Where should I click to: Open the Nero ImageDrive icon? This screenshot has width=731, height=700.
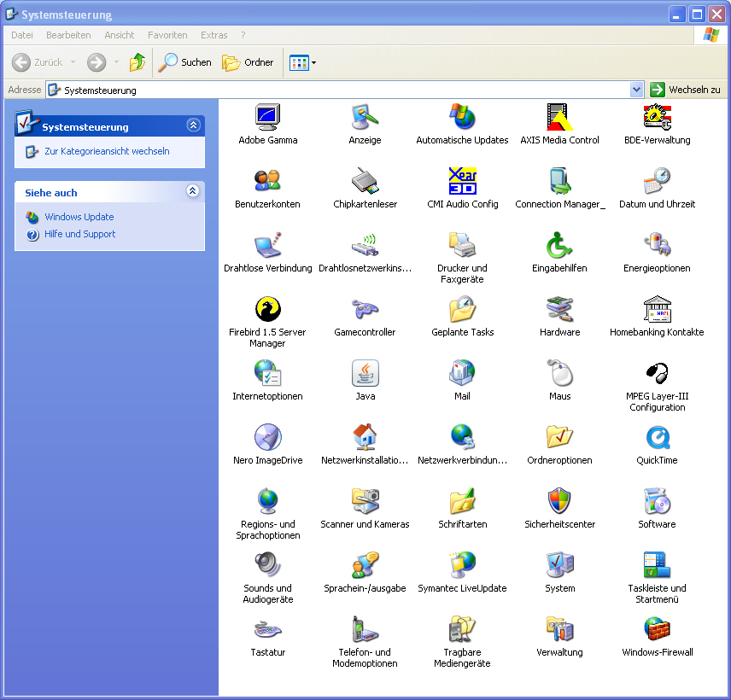[267, 437]
